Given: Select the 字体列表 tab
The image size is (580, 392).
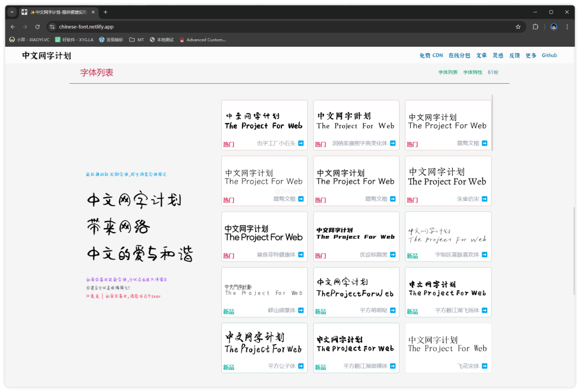Looking at the screenshot, I should [x=447, y=71].
